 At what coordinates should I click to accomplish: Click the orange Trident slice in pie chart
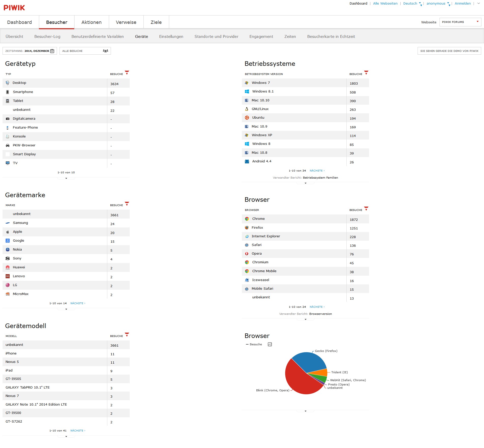[321, 373]
